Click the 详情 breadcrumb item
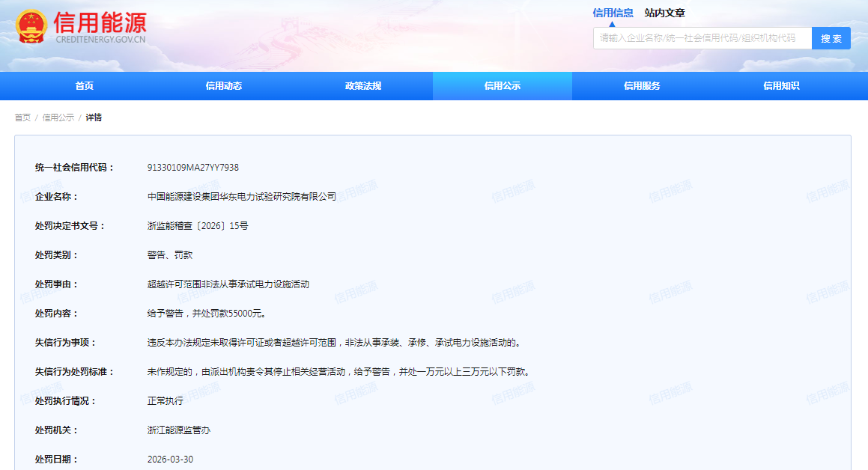The width and height of the screenshot is (868, 470). click(94, 117)
